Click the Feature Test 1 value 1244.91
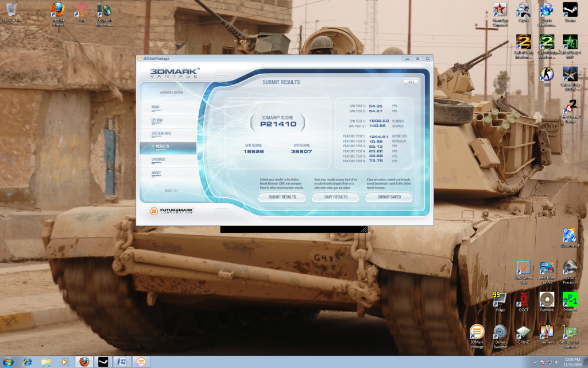The image size is (588, 368). pyautogui.click(x=379, y=137)
